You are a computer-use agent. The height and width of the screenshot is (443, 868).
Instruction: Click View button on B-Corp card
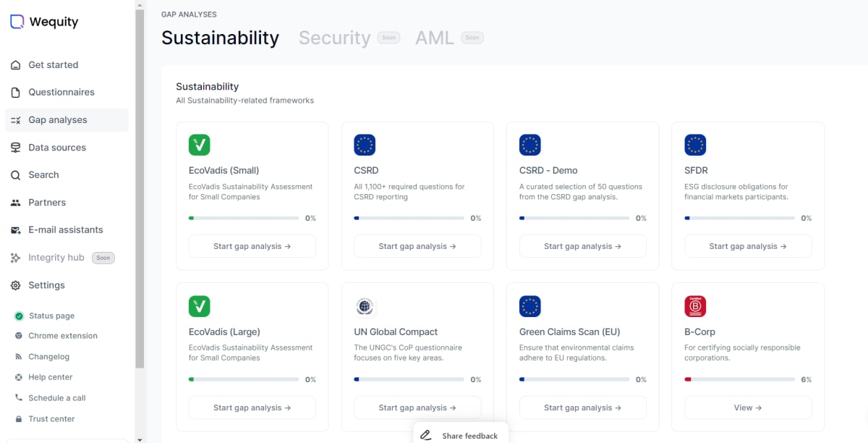pyautogui.click(x=748, y=408)
